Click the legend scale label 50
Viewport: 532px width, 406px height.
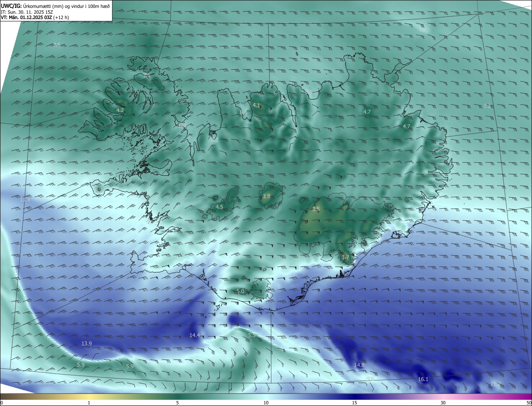pyautogui.click(x=529, y=403)
